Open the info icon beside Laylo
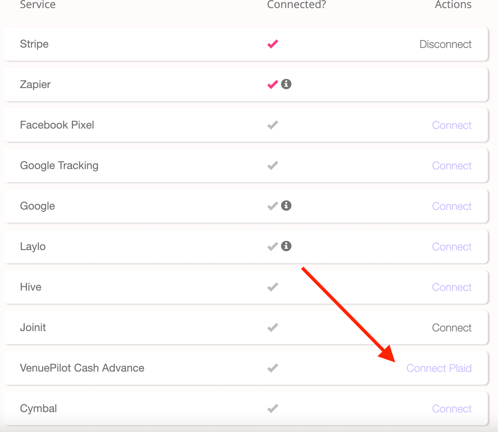Viewport: 498px width, 432px height. pyautogui.click(x=286, y=246)
